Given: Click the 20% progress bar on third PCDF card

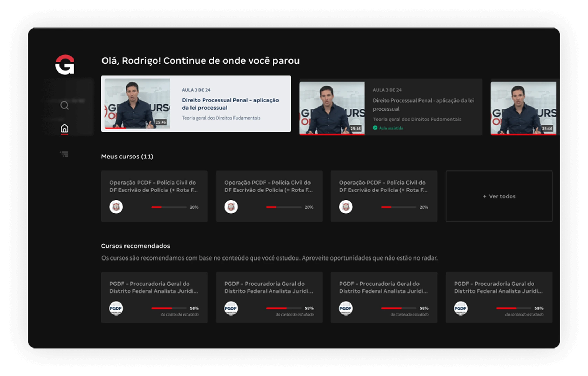Looking at the screenshot, I should (399, 207).
